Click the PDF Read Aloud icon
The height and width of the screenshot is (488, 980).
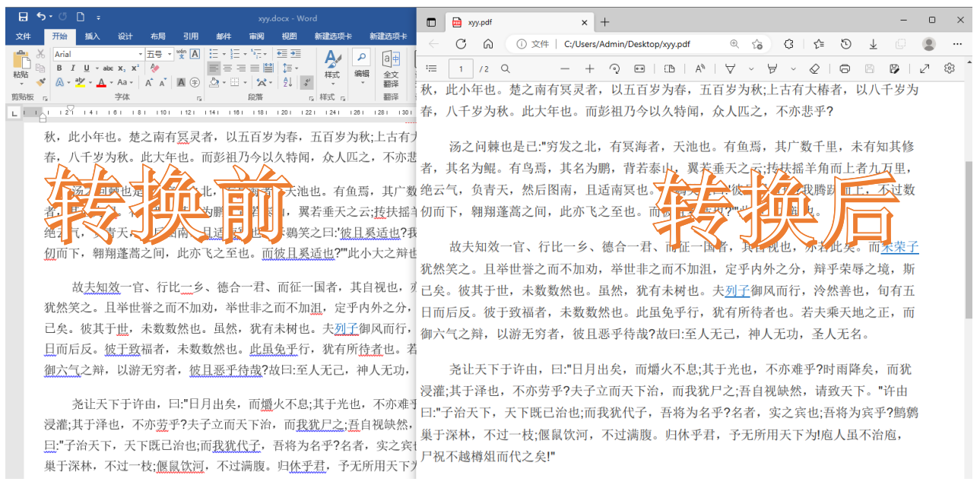tap(700, 68)
